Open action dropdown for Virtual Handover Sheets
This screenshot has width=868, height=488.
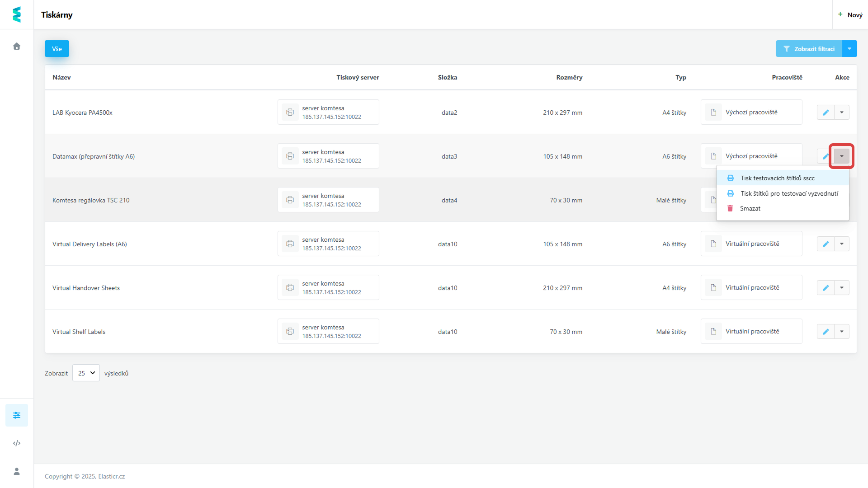point(842,288)
